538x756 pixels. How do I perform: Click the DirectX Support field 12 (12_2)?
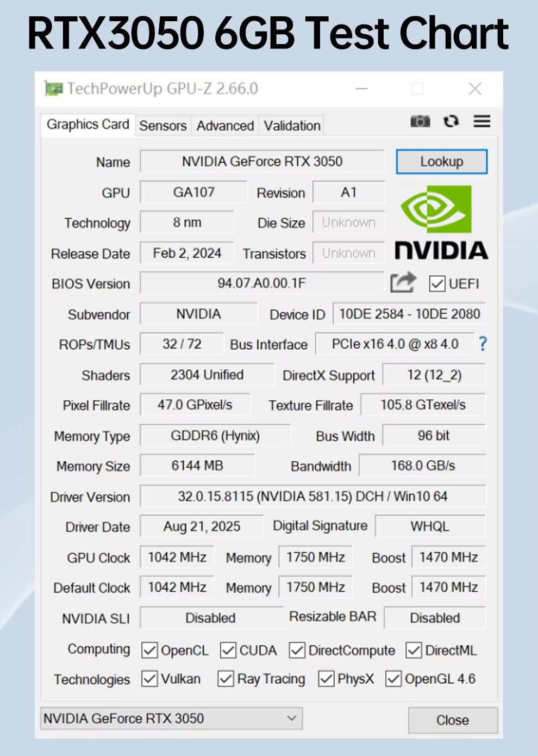pyautogui.click(x=434, y=375)
